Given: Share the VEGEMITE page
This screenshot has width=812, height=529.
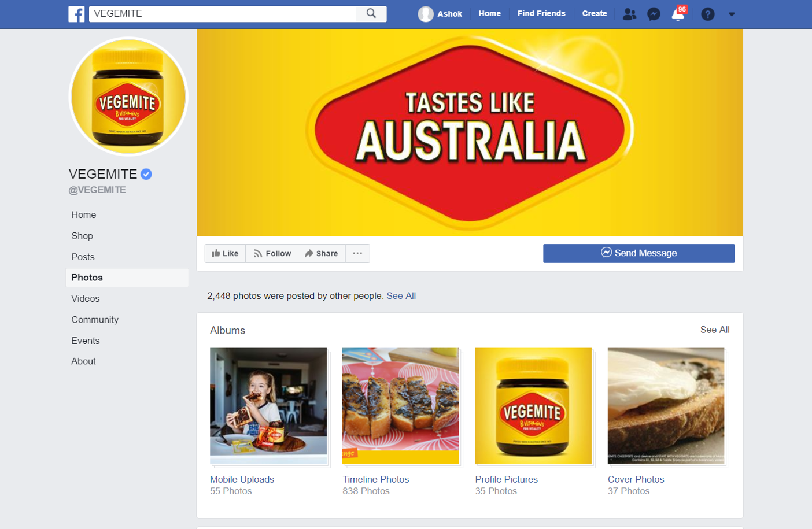Looking at the screenshot, I should [322, 253].
